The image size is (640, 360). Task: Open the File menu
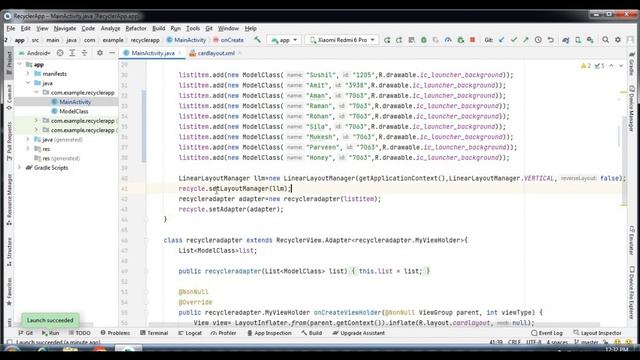(11, 29)
